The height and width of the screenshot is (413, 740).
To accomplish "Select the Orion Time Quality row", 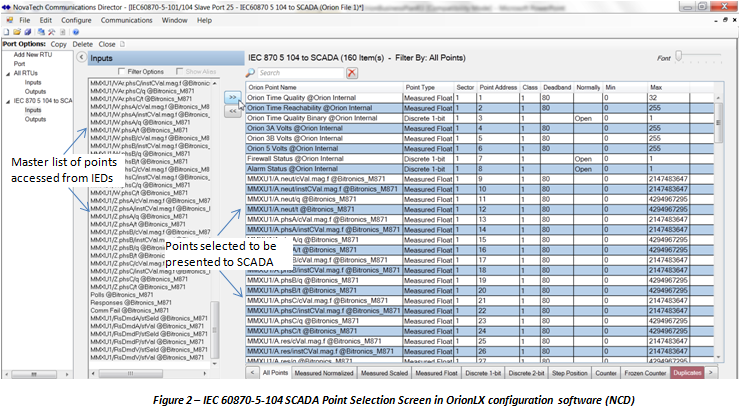I will point(479,98).
